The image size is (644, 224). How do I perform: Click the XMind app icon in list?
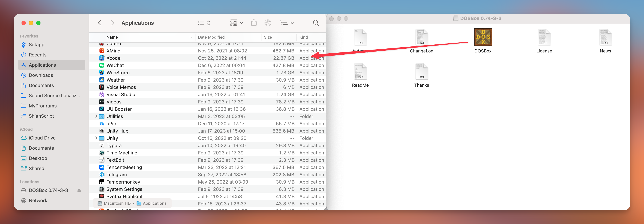coord(102,51)
